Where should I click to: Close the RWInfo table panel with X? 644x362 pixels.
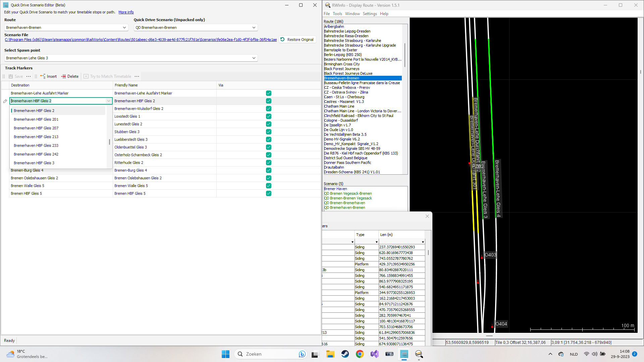tap(427, 216)
